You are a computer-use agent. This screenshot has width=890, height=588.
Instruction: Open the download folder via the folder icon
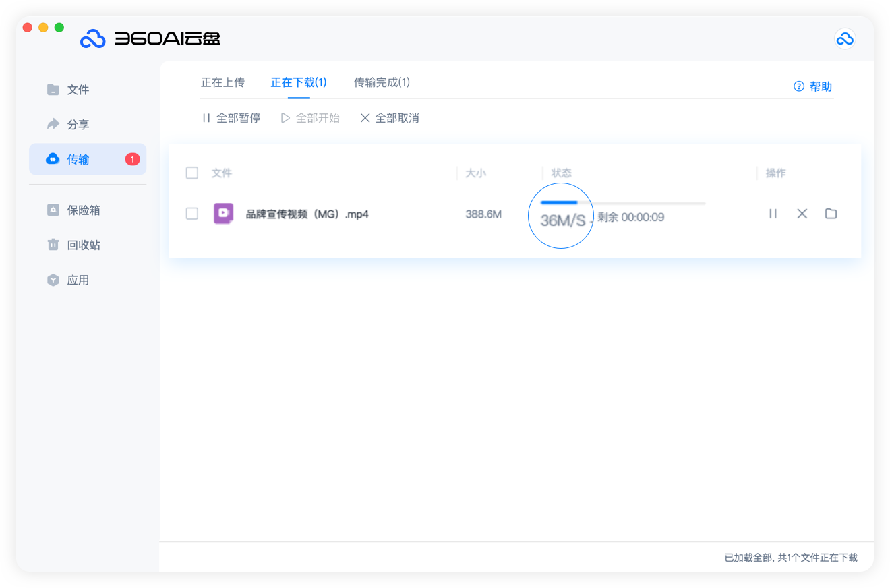point(831,214)
